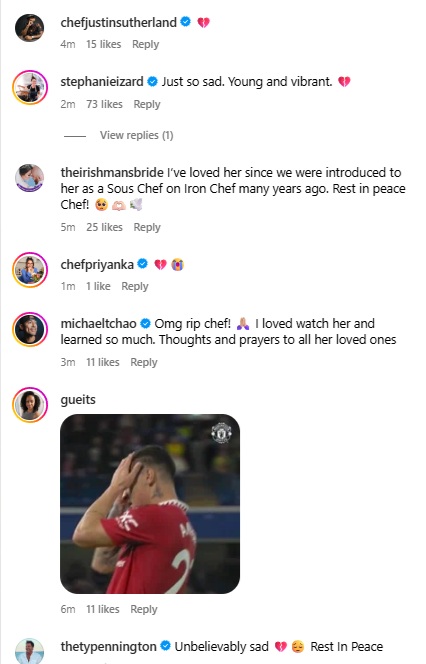Click chefpriyanka's story ring avatar
The height and width of the screenshot is (664, 426).
30,270
